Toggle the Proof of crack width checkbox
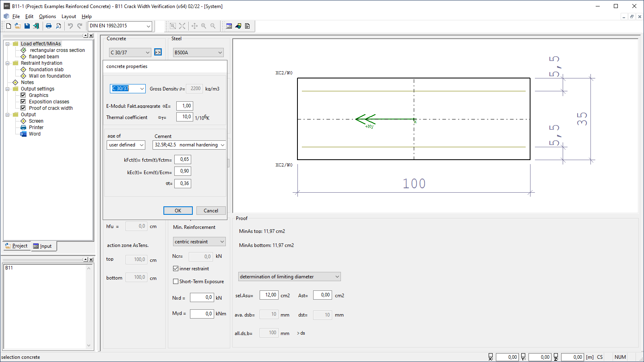This screenshot has width=644, height=362. (x=23, y=108)
